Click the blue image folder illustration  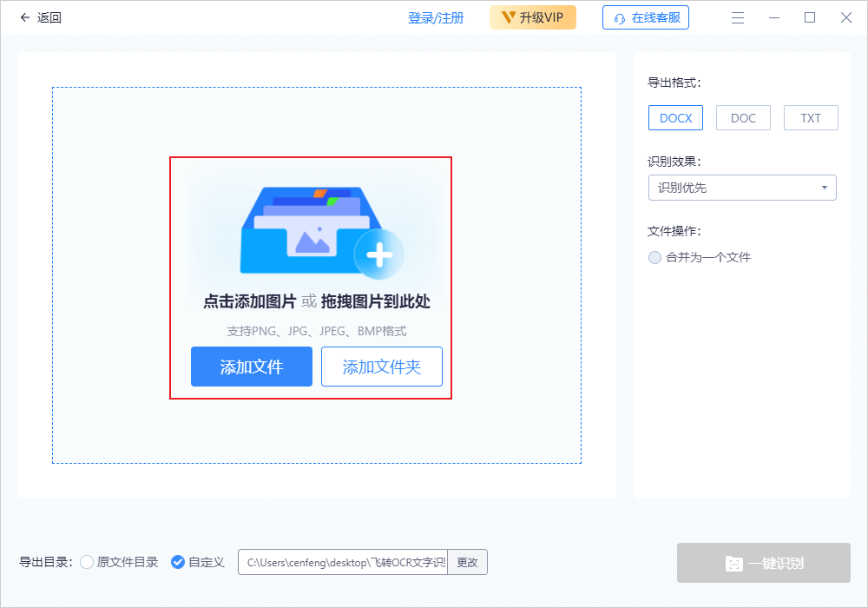point(299,230)
